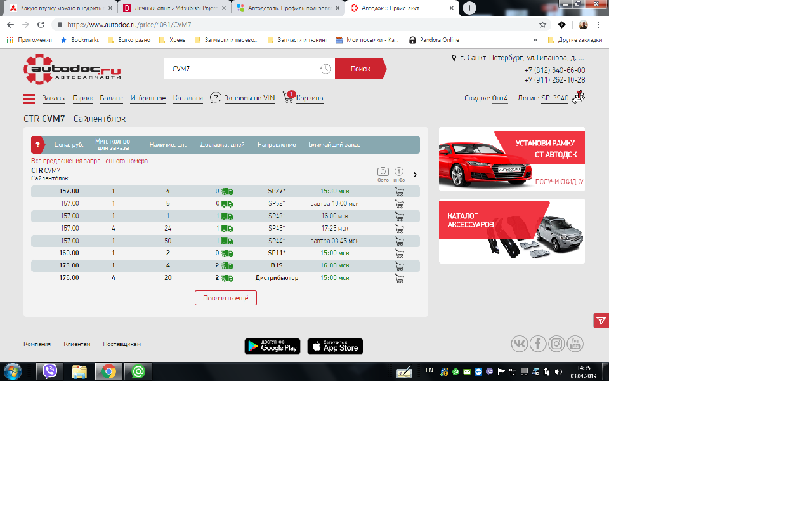Viewport: 812px width, 508px height.
Task: Click the search history clock icon
Action: (x=325, y=69)
